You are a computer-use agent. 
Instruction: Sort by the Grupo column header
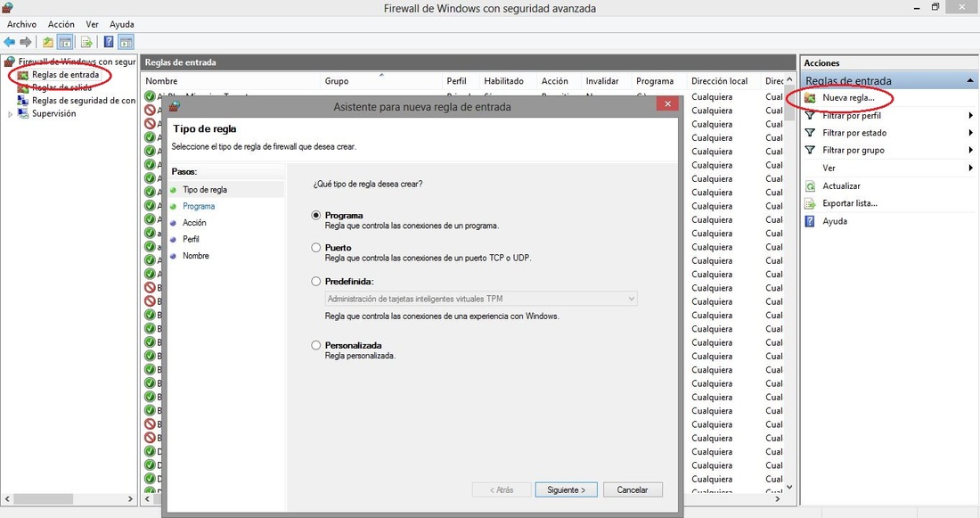coord(382,81)
